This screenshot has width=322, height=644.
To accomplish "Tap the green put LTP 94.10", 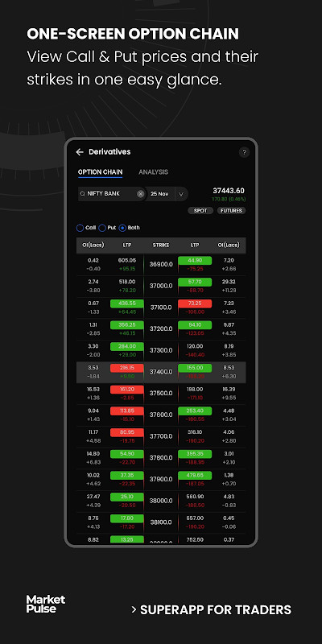I will [x=195, y=325].
